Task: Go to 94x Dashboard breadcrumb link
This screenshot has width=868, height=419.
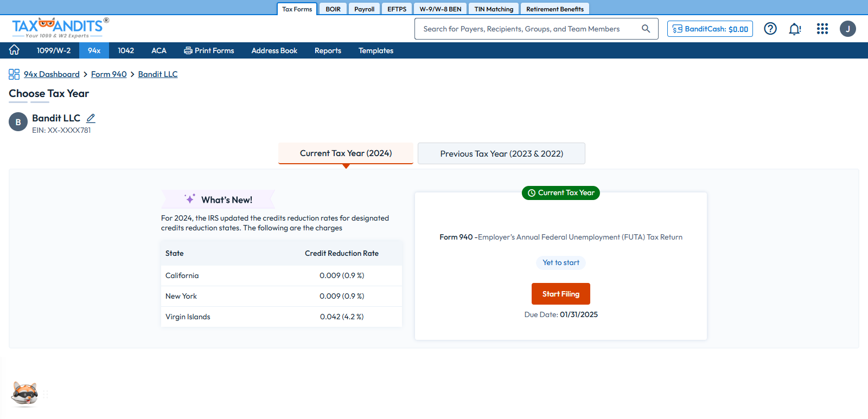Action: point(52,74)
